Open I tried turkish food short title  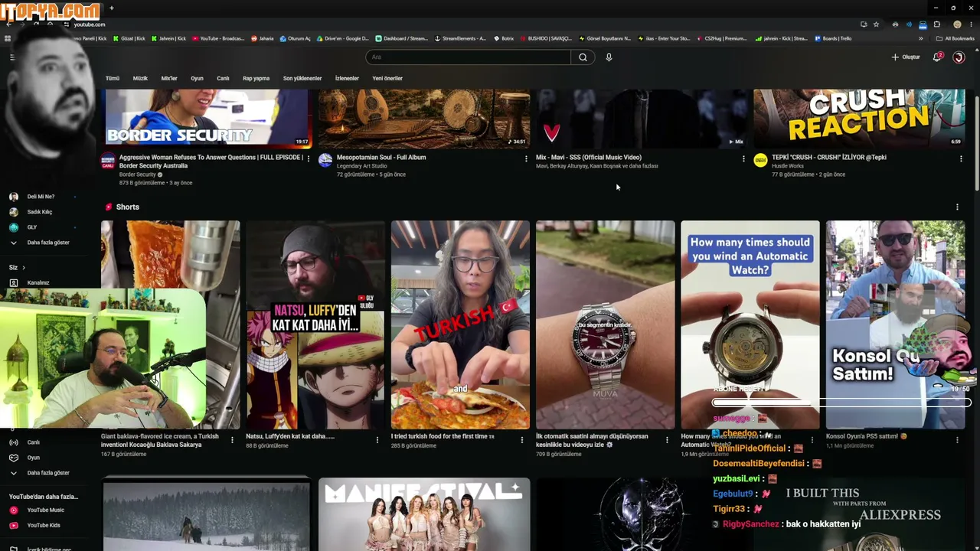coord(443,436)
